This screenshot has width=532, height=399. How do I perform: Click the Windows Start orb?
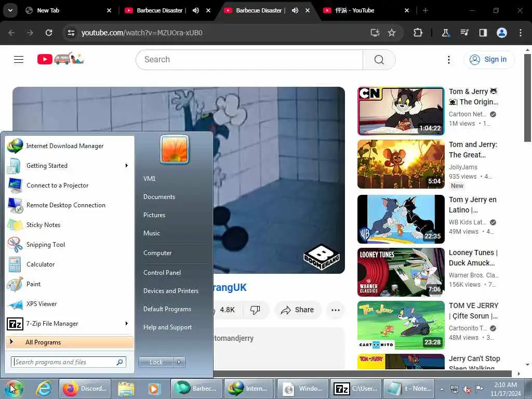pos(14,389)
